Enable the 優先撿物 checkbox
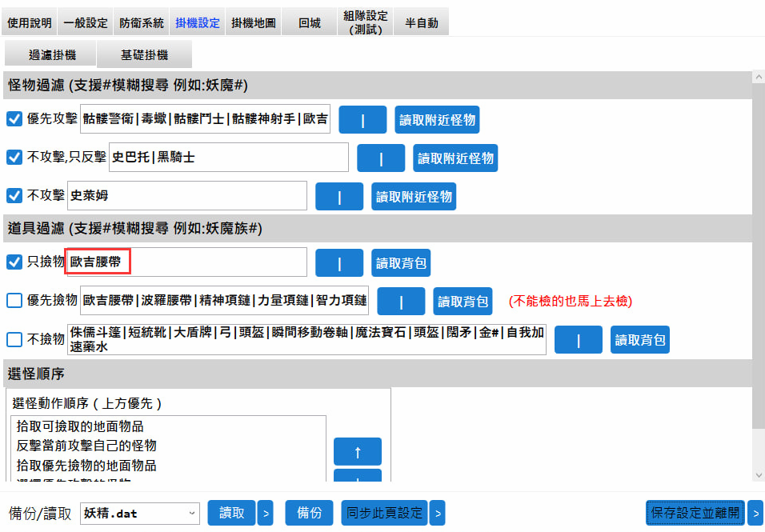The image size is (765, 532). point(14,301)
